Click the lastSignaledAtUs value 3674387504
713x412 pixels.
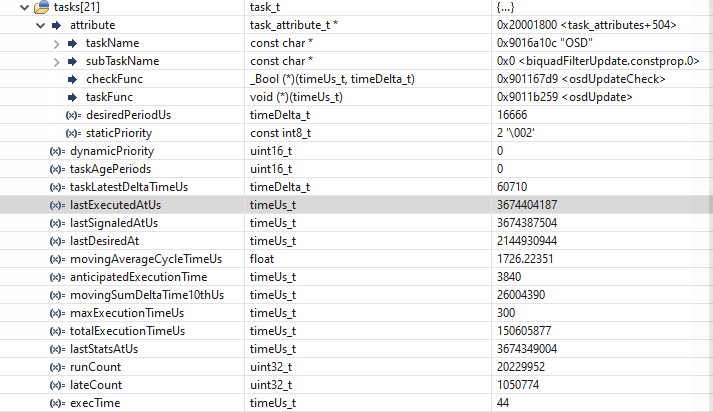527,223
